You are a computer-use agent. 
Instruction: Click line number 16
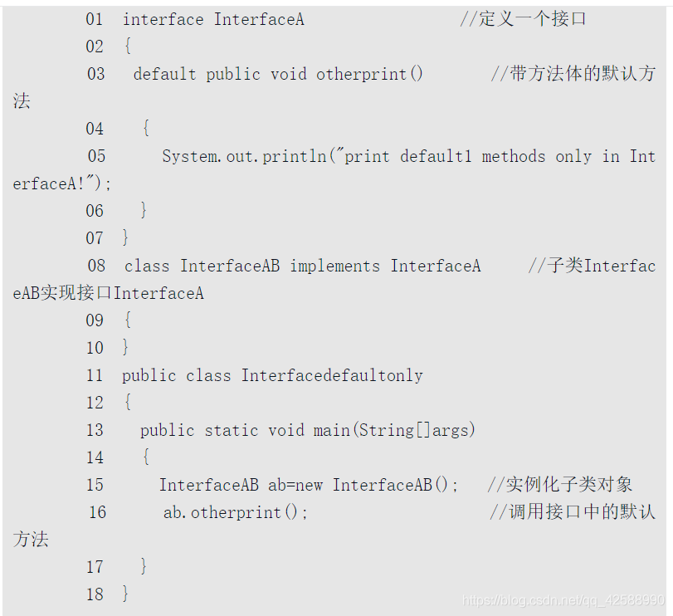(x=97, y=512)
